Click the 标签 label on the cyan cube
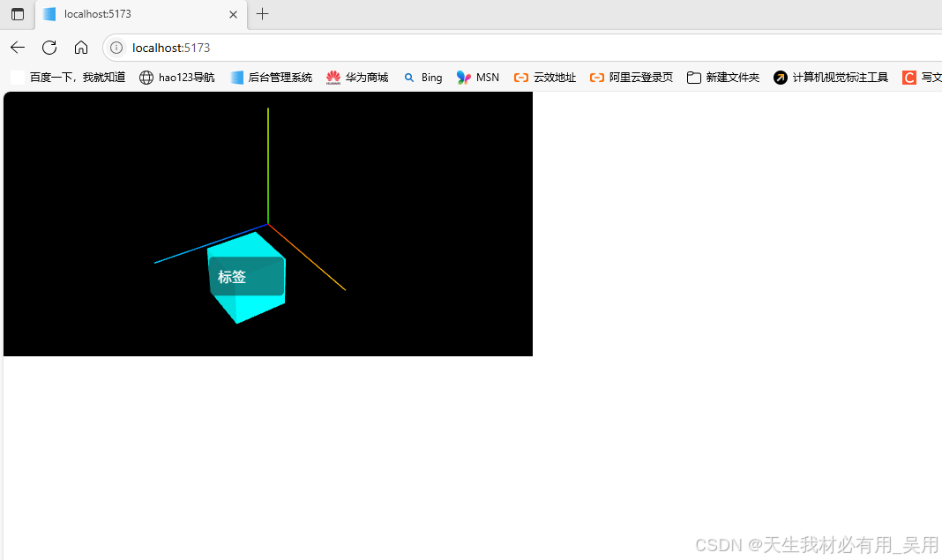Viewport: 942px width, 560px height. [233, 277]
